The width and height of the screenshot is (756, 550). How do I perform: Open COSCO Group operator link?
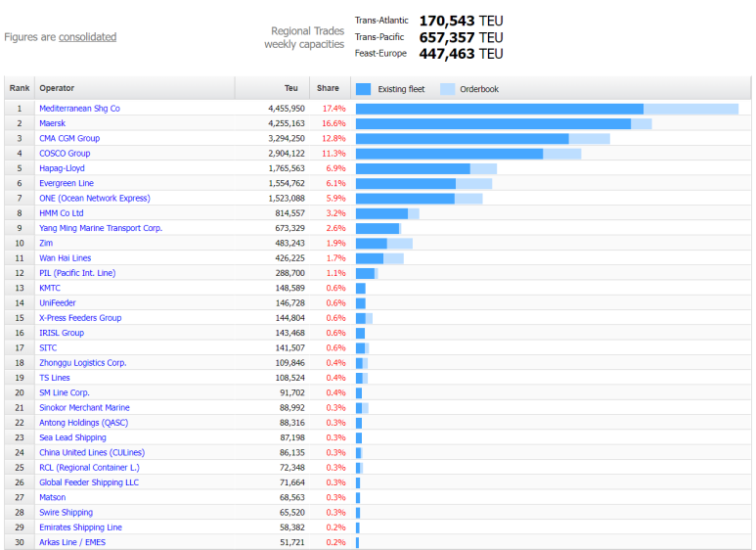pyautogui.click(x=65, y=154)
